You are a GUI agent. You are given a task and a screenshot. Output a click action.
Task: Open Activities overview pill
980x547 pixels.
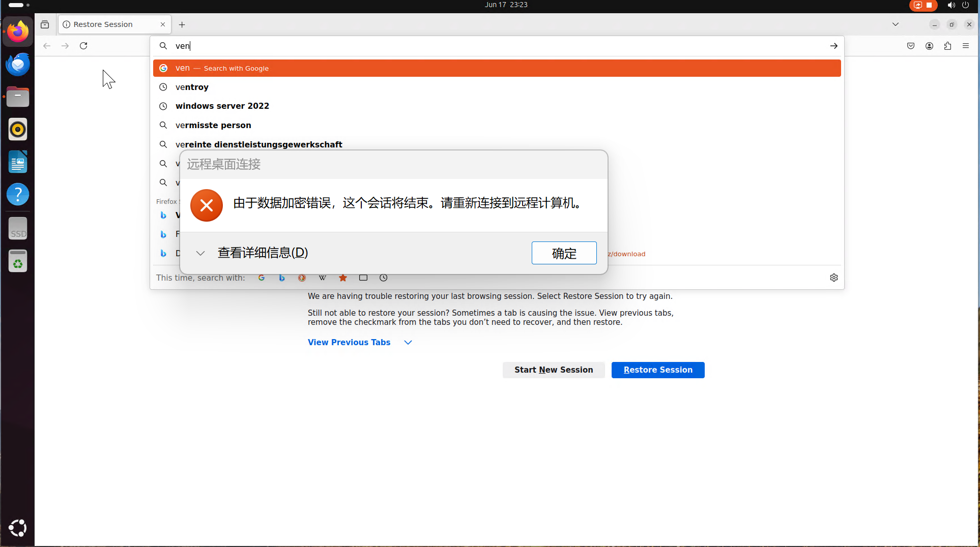click(19, 5)
